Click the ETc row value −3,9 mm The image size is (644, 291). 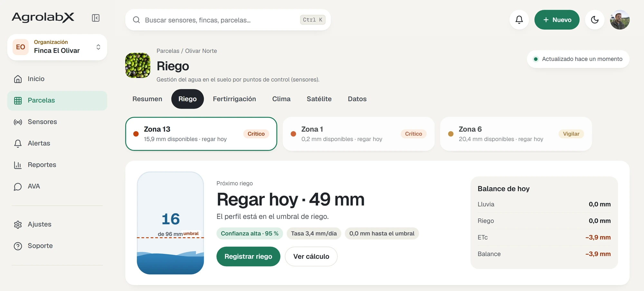pos(598,238)
